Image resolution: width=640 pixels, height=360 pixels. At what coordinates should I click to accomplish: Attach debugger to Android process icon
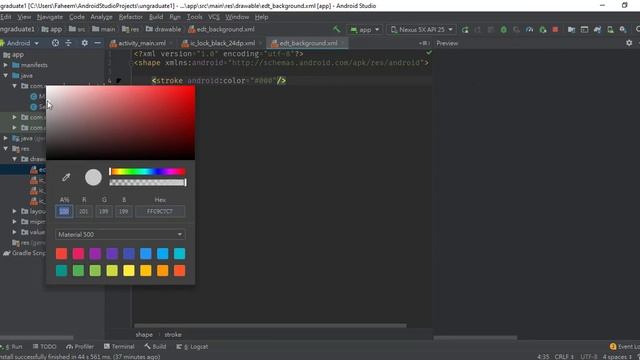pos(542,29)
